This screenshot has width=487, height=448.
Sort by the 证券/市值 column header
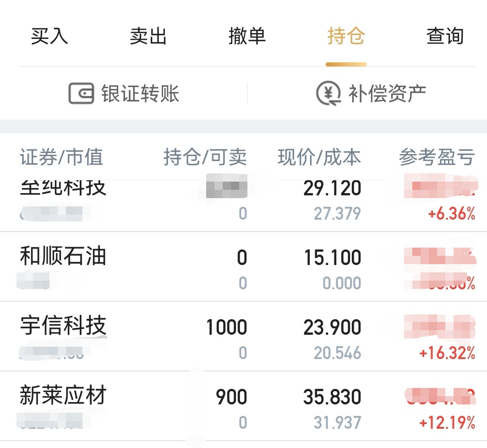pyautogui.click(x=61, y=157)
